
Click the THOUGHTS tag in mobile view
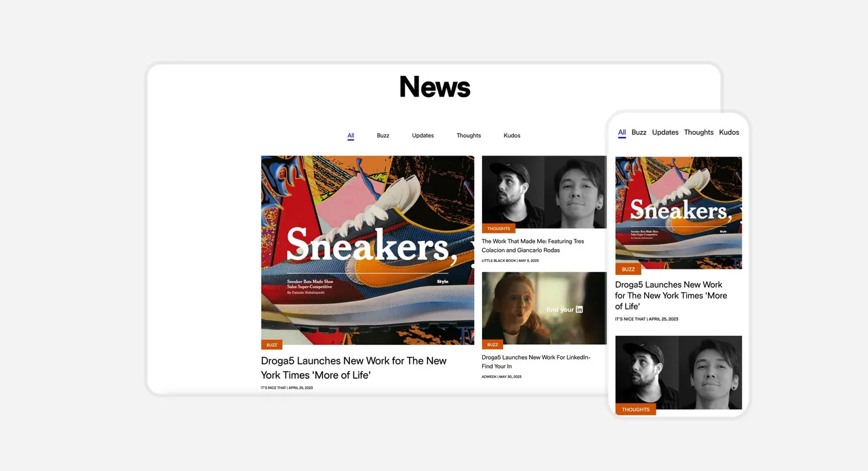tap(635, 410)
